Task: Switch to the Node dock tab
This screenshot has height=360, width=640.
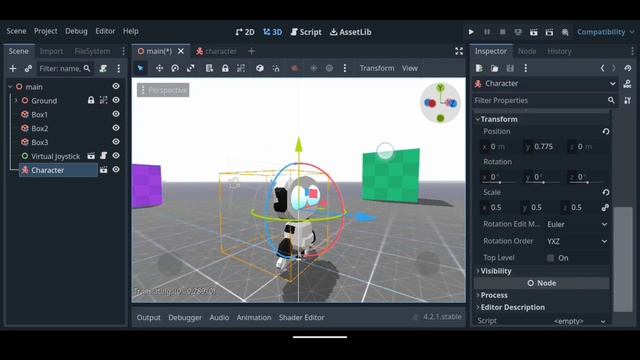Action: pos(527,51)
